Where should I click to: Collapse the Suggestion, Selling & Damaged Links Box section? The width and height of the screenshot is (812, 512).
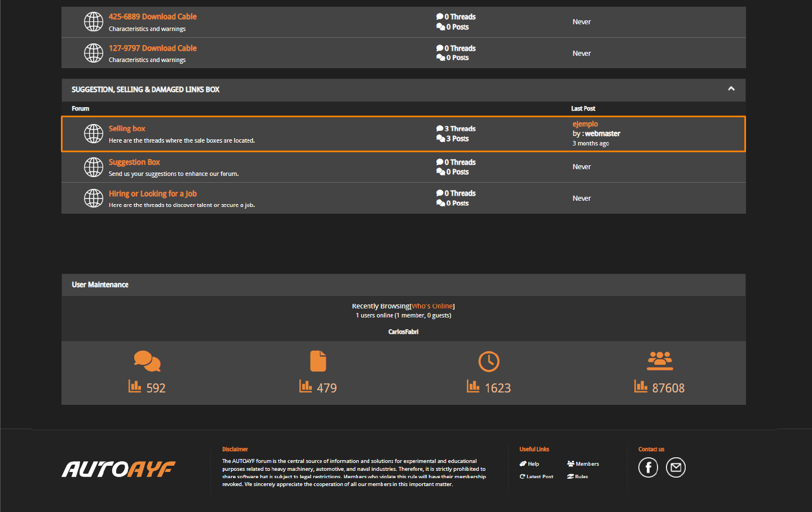[731, 89]
